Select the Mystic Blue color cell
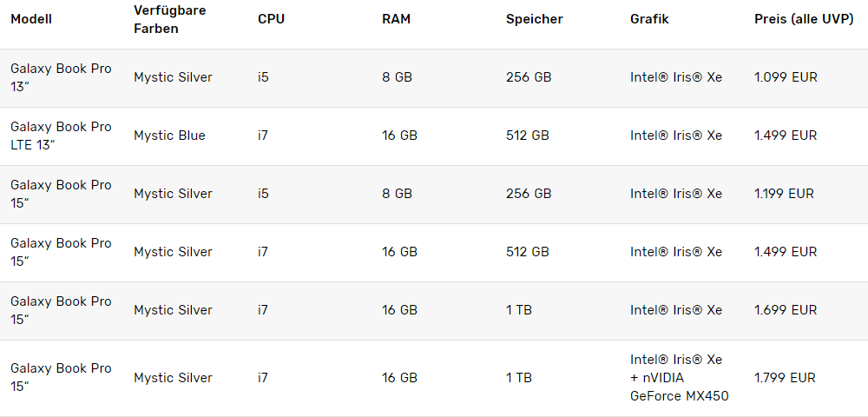 pyautogui.click(x=169, y=136)
